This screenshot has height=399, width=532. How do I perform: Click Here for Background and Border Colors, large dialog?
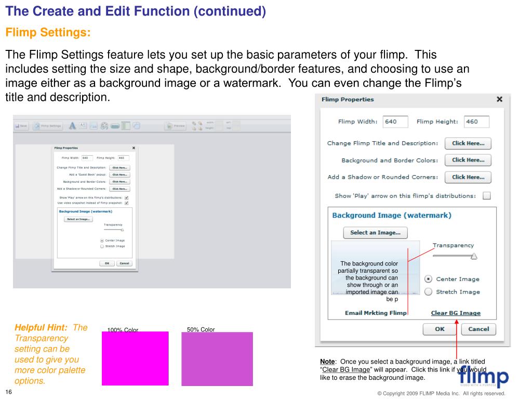(x=468, y=160)
